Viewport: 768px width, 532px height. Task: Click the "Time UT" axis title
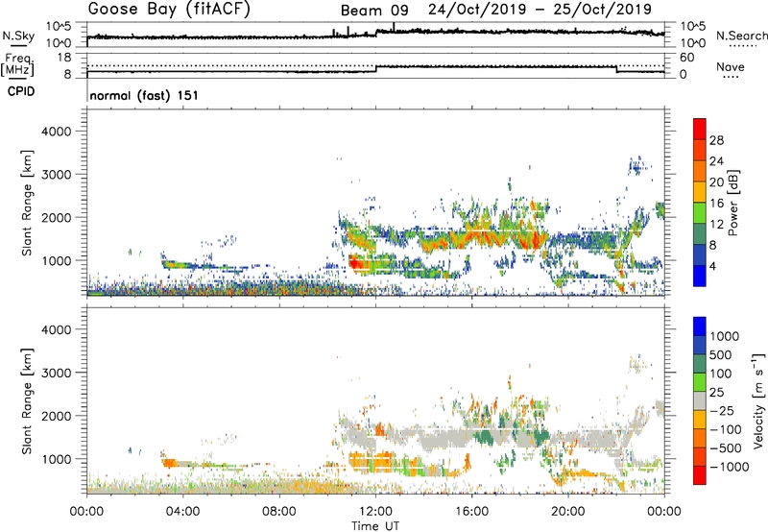tap(375, 526)
